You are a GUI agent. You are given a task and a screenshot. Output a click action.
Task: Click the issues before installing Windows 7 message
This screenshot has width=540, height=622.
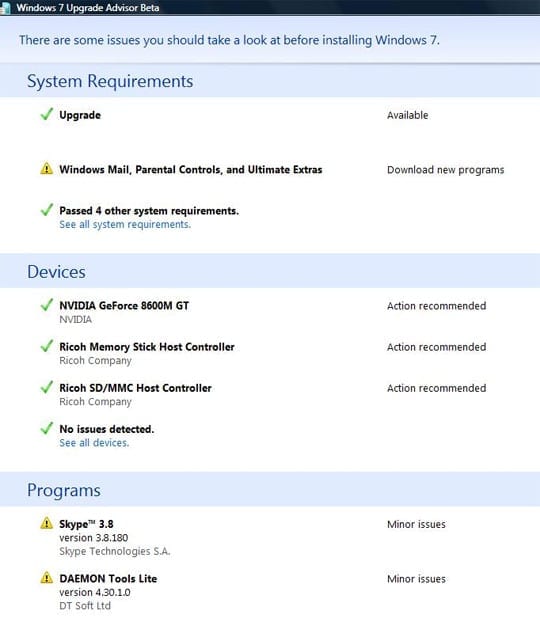pyautogui.click(x=229, y=40)
